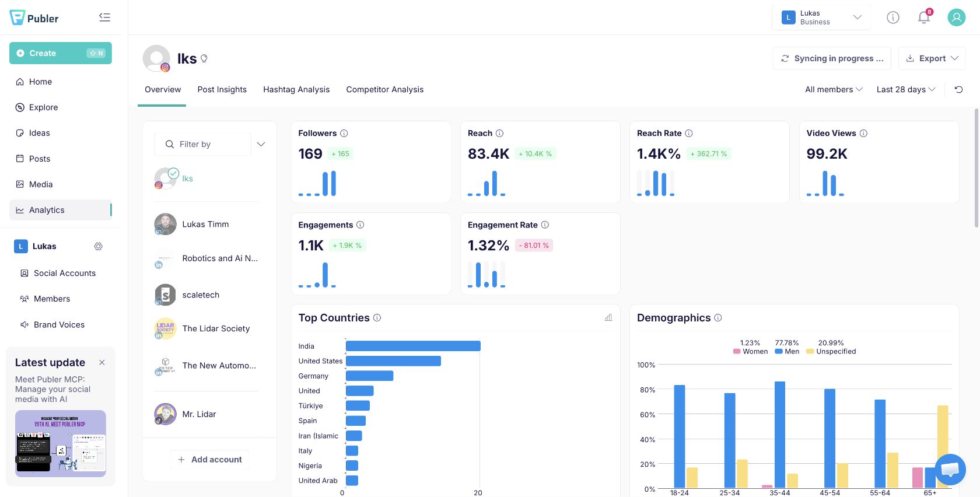Open Explore in sidebar

point(61,107)
